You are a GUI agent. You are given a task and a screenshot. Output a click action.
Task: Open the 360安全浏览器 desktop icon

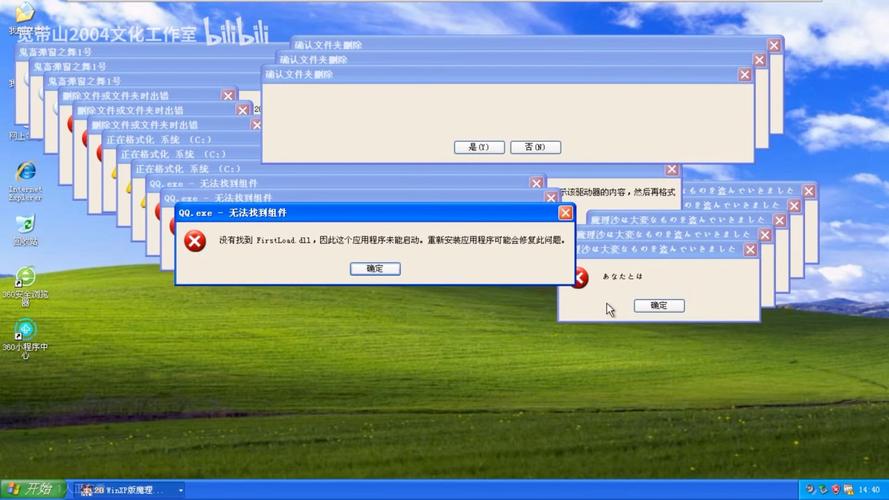point(26,286)
